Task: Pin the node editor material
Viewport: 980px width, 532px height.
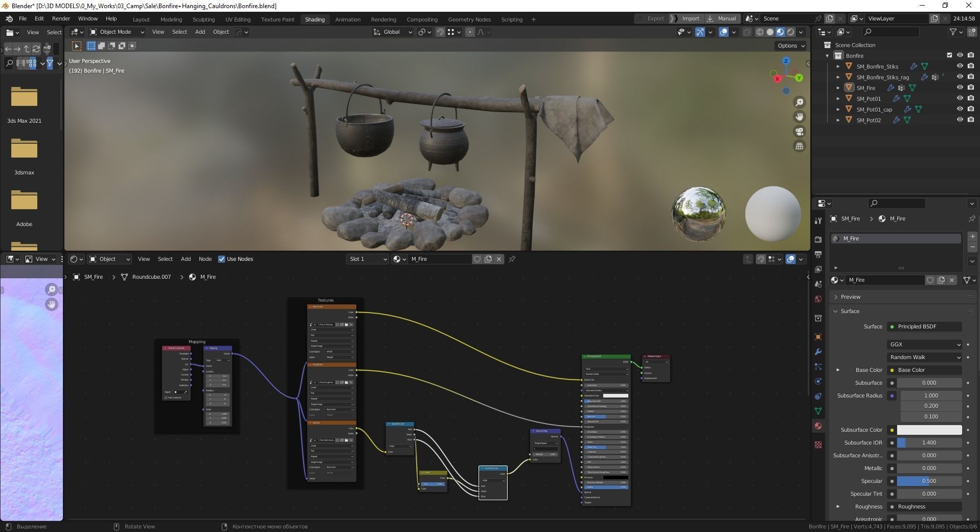Action: pyautogui.click(x=512, y=259)
